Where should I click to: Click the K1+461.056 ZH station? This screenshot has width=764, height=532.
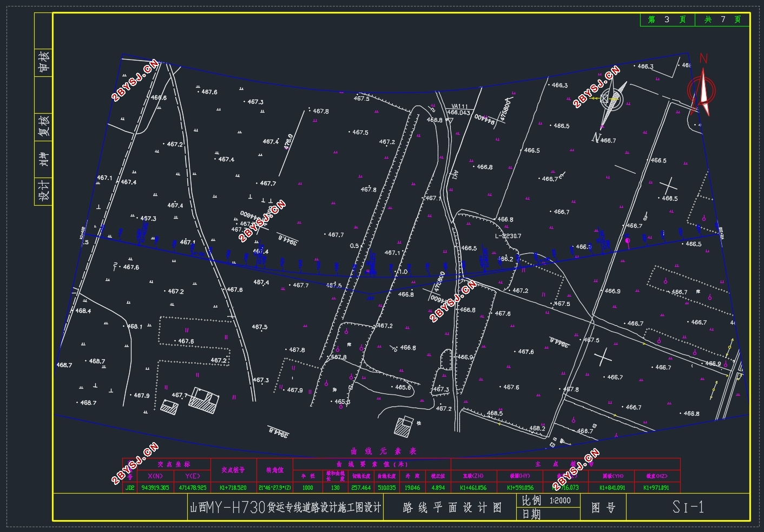coord(473,488)
